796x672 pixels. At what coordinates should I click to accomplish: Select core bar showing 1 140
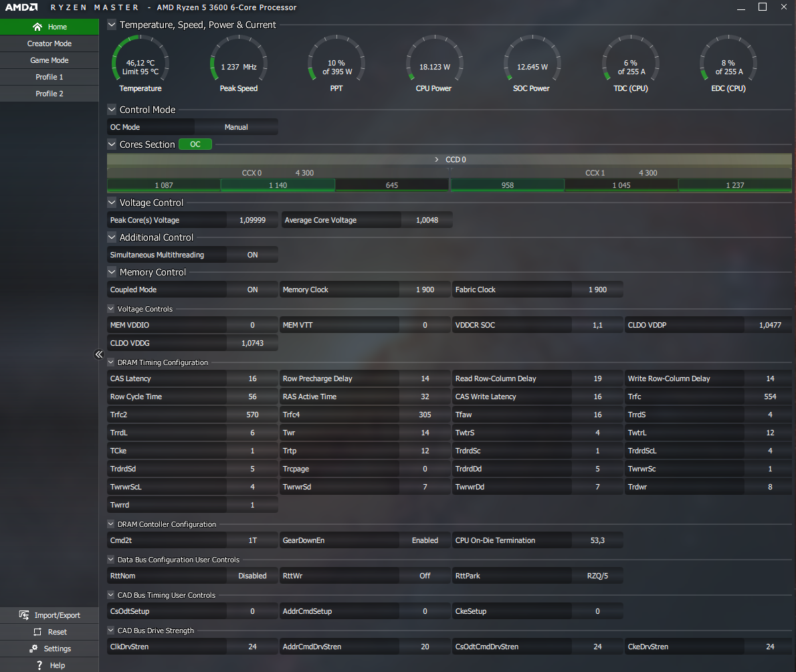(x=278, y=185)
